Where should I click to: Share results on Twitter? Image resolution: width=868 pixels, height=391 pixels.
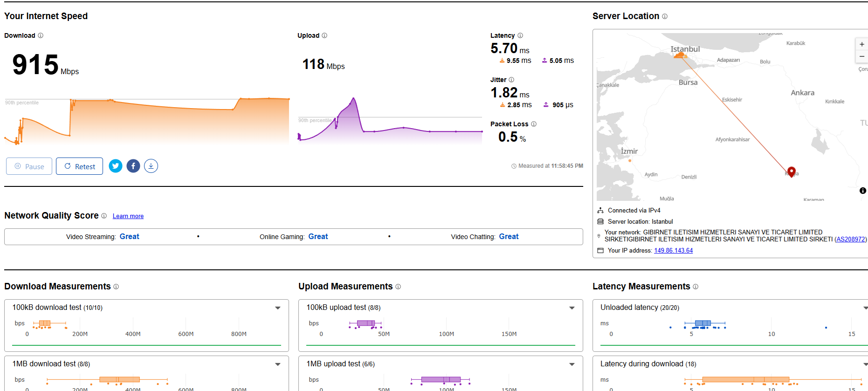pos(116,166)
